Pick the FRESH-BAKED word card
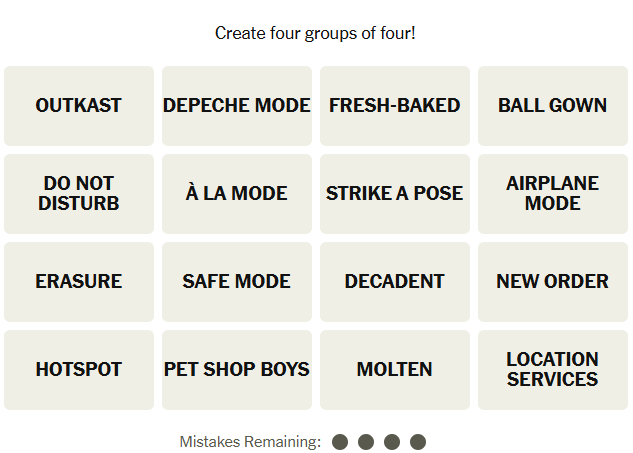 tap(395, 106)
